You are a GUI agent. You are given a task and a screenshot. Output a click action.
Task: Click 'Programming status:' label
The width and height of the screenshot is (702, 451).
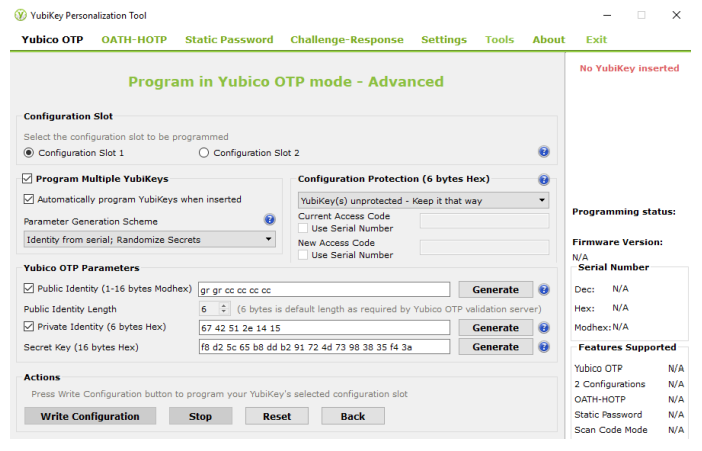click(x=624, y=211)
